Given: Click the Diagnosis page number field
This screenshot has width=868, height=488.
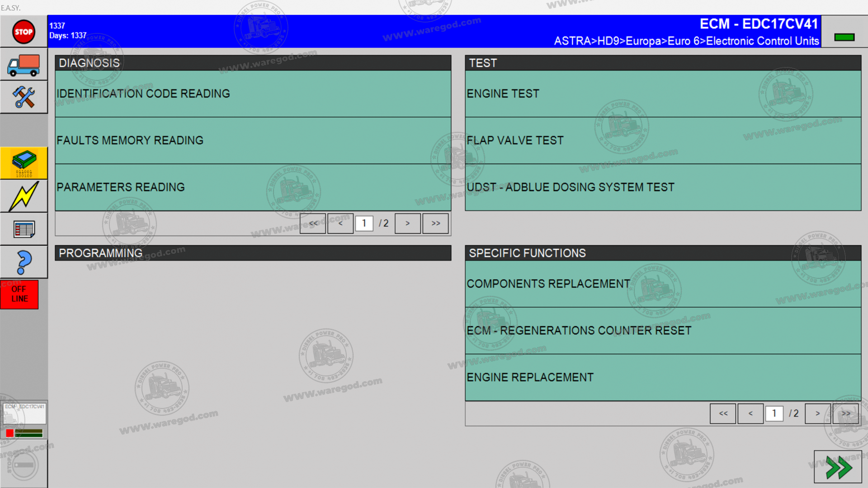Looking at the screenshot, I should pyautogui.click(x=364, y=223).
